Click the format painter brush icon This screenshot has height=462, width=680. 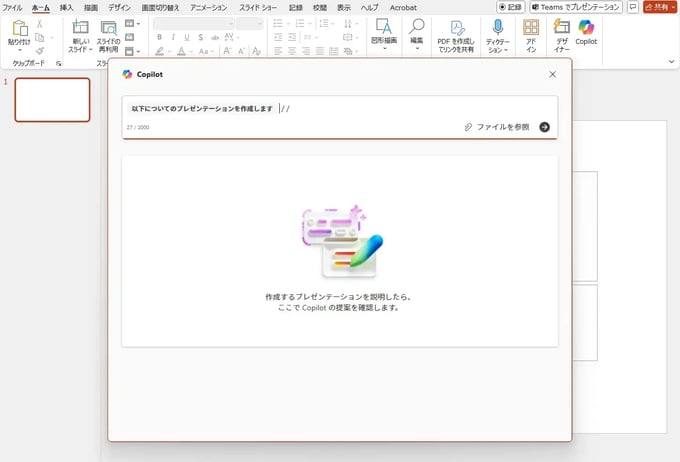[39, 51]
